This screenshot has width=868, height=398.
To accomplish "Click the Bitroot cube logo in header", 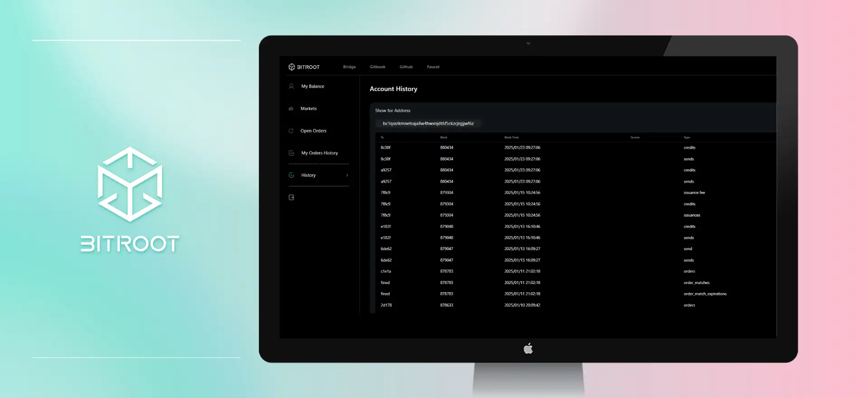I will tap(291, 67).
